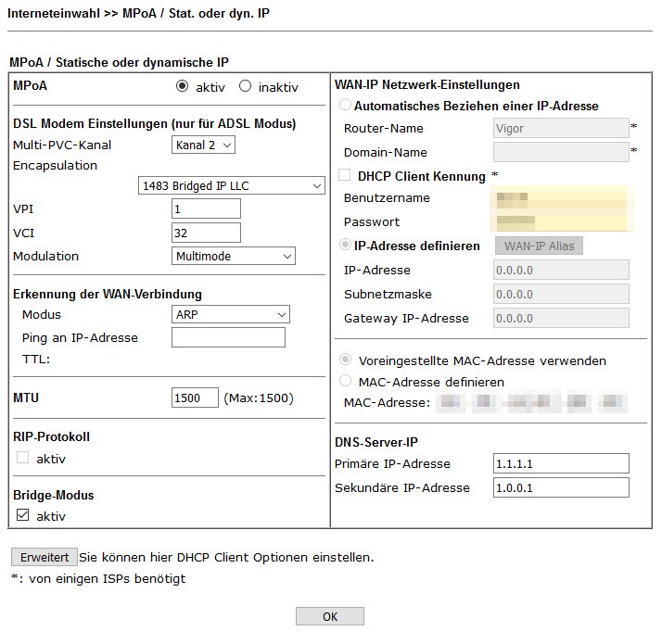Screen dimensions: 662x644
Task: Click the Primäre IP-Adresse DNS field
Action: click(x=561, y=463)
